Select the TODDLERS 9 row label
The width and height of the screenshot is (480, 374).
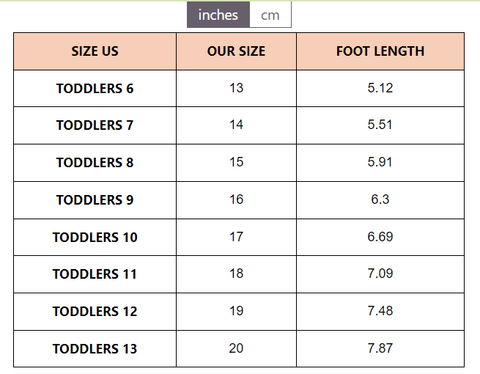pyautogui.click(x=95, y=200)
